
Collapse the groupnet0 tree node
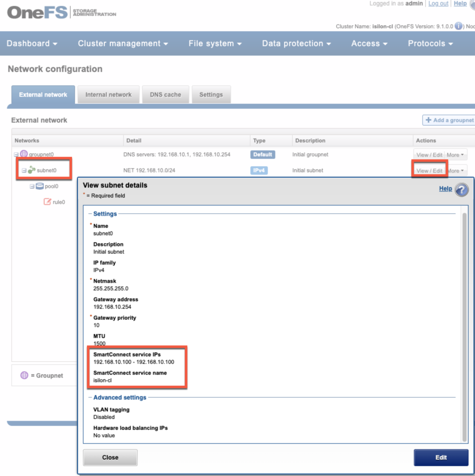pyautogui.click(x=16, y=154)
